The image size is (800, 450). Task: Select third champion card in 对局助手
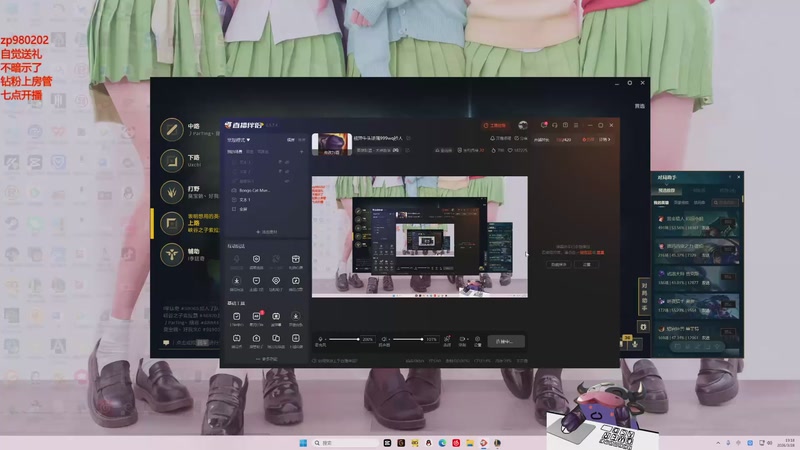pyautogui.click(x=697, y=278)
